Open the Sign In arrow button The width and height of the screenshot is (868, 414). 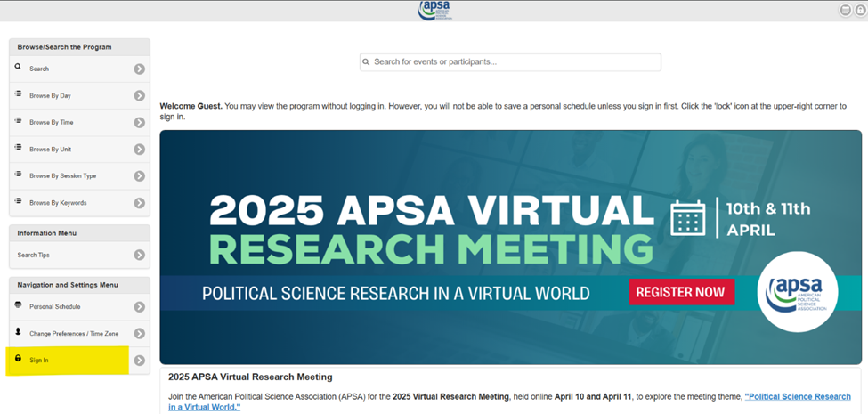coord(140,361)
